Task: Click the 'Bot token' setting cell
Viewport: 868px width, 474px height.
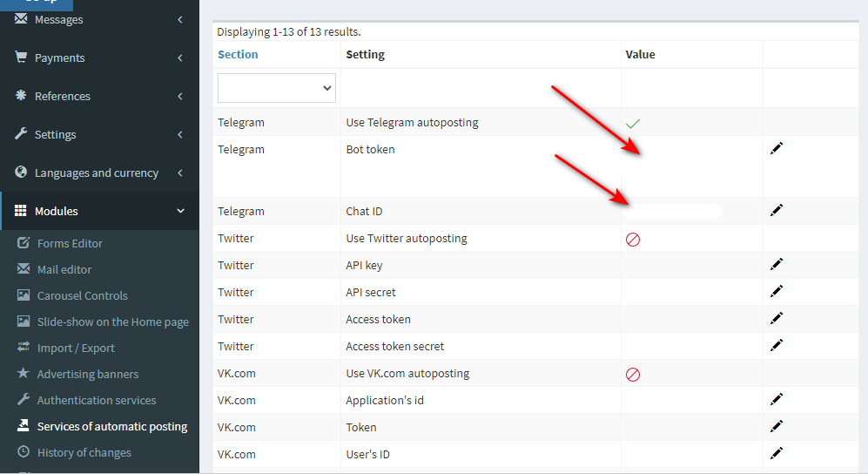Action: coord(481,166)
